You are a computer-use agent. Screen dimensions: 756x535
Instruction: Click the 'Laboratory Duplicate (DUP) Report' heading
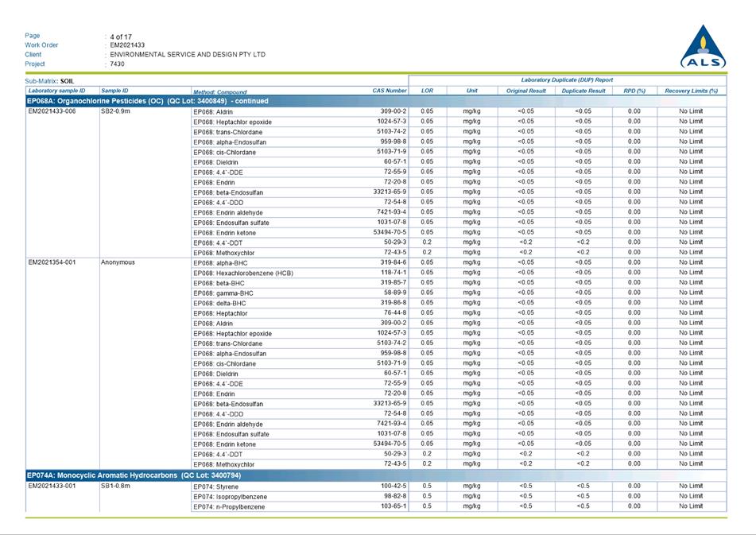[x=567, y=80]
